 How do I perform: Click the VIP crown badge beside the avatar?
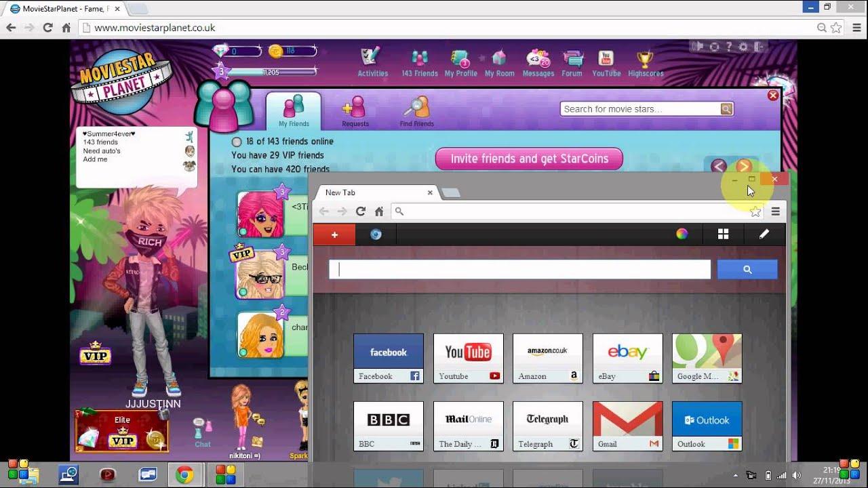tap(95, 353)
